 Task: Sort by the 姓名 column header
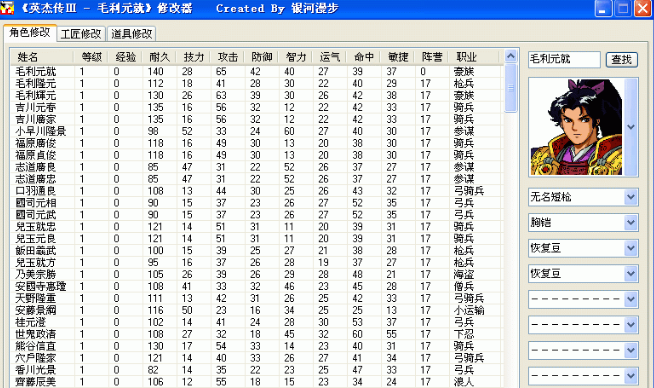pyautogui.click(x=42, y=57)
